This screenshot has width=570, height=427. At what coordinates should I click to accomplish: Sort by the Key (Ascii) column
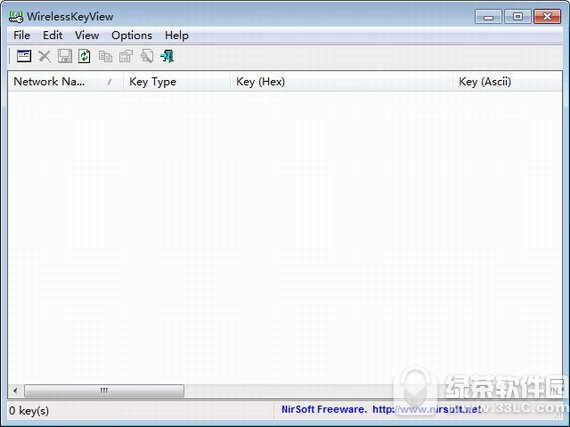click(x=507, y=81)
